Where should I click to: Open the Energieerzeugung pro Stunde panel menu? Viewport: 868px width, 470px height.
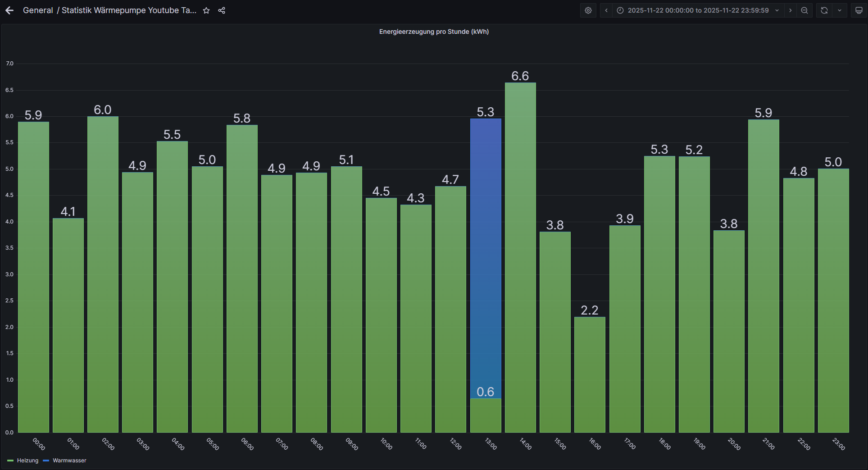tap(434, 32)
